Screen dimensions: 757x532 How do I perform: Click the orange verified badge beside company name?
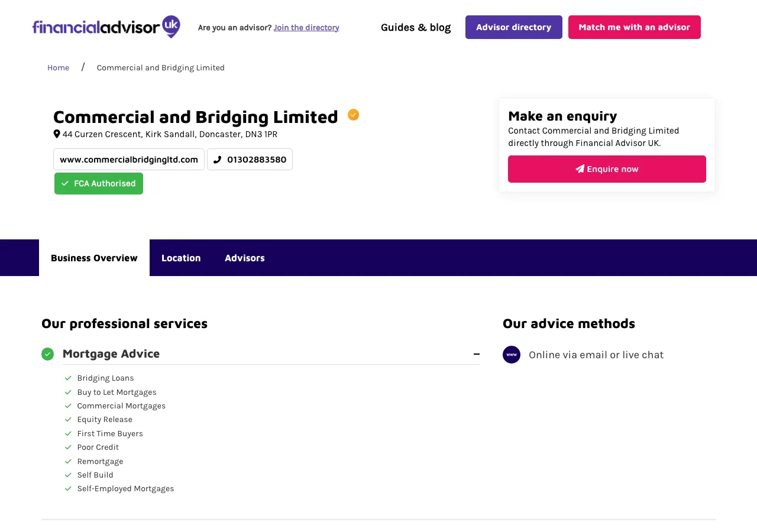coord(353,115)
